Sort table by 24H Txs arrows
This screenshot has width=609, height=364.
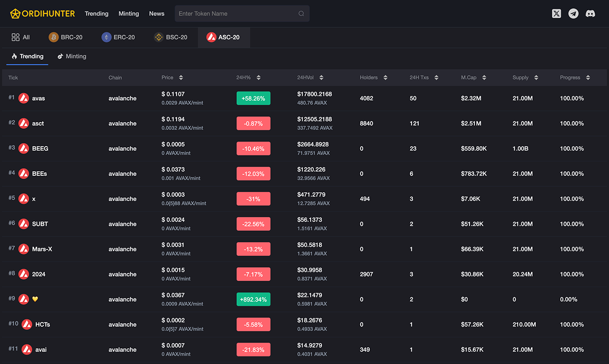coord(436,78)
